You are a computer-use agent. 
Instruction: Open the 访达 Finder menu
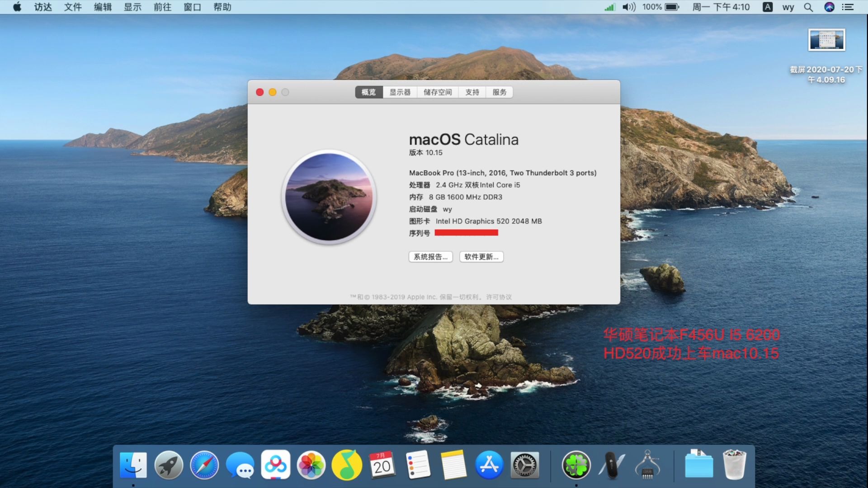[43, 7]
